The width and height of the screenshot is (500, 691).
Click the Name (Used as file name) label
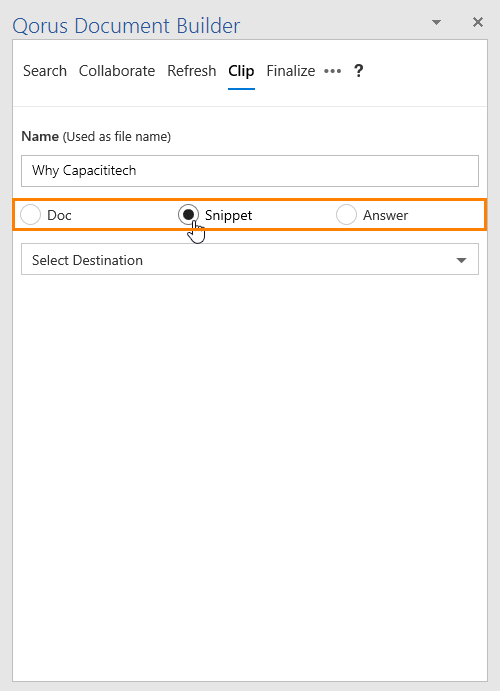[96, 137]
